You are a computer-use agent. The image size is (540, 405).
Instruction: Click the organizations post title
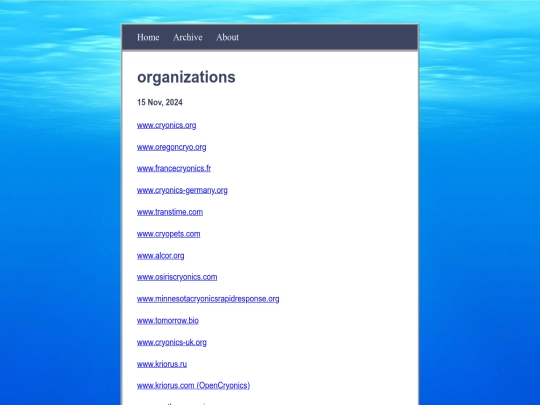(x=186, y=77)
